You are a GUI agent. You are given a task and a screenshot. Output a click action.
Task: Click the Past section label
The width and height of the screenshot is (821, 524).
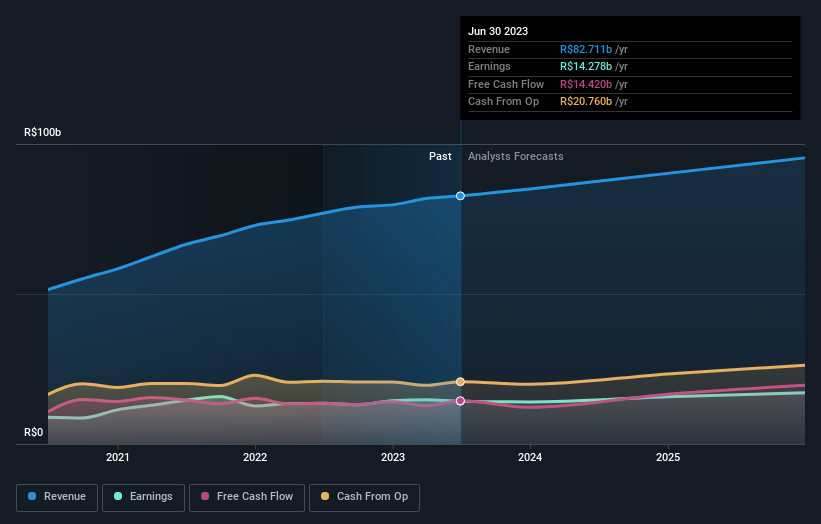[x=440, y=157]
